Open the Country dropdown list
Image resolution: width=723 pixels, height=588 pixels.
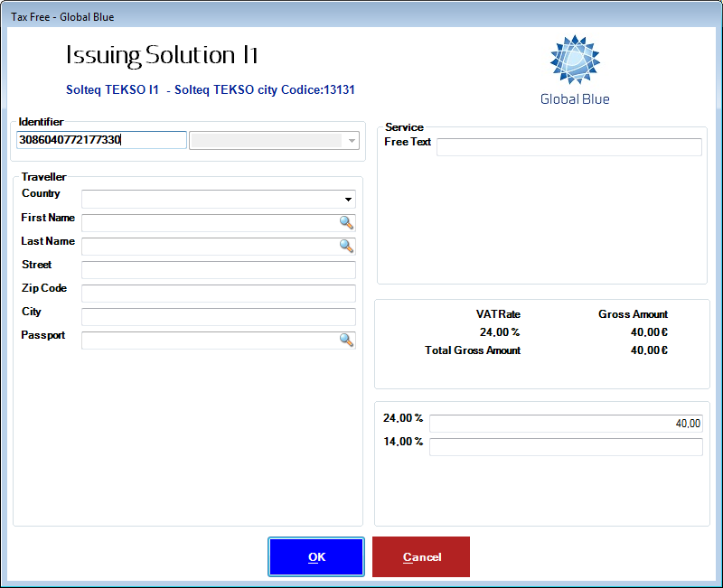point(348,200)
